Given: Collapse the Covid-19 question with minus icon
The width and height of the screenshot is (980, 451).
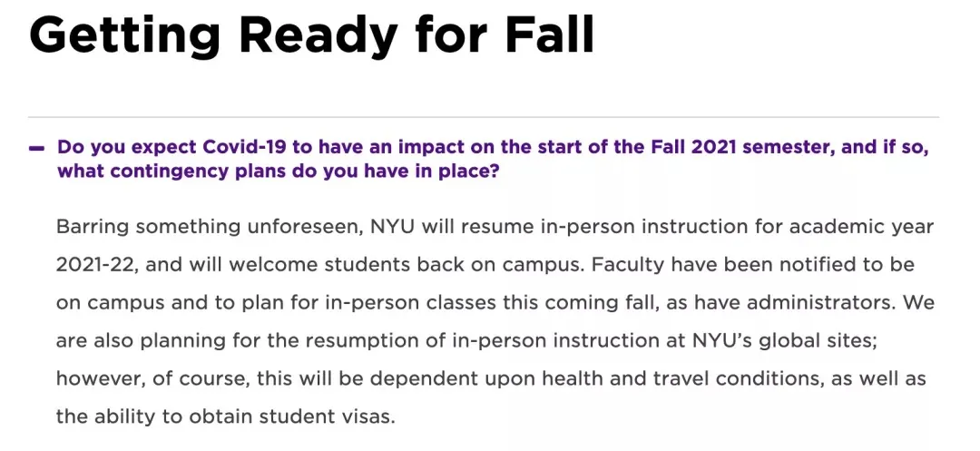Looking at the screenshot, I should [x=36, y=147].
